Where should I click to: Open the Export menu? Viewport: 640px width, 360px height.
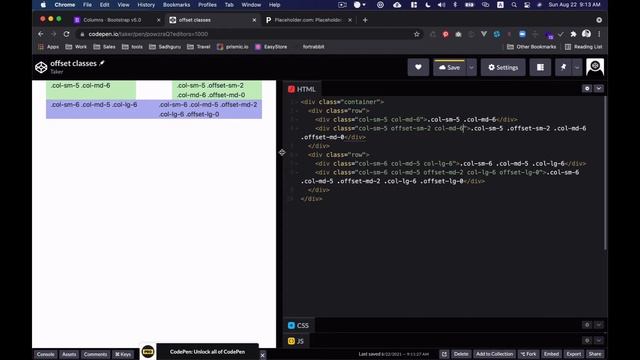click(x=573, y=354)
